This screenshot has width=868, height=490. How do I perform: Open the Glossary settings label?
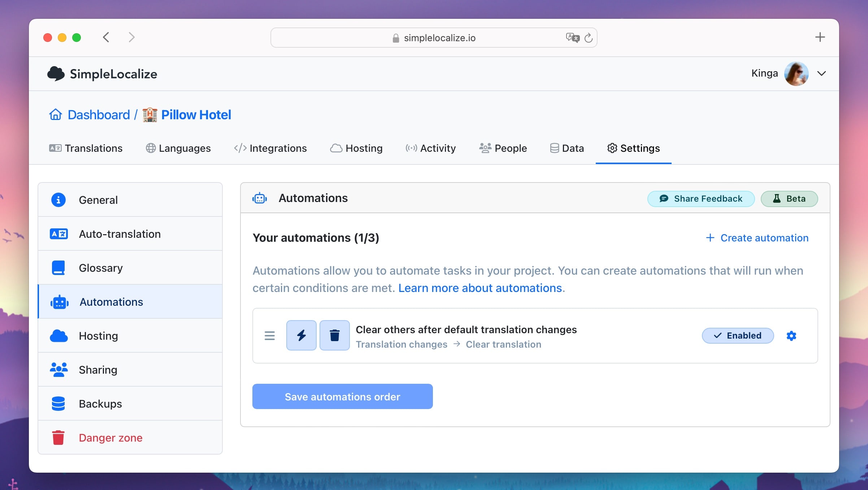tap(101, 268)
